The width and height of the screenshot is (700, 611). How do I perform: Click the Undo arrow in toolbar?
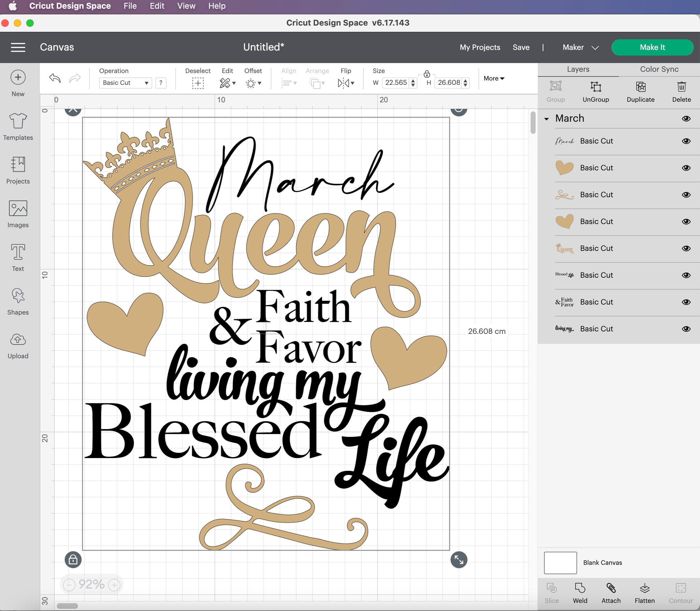click(x=54, y=78)
